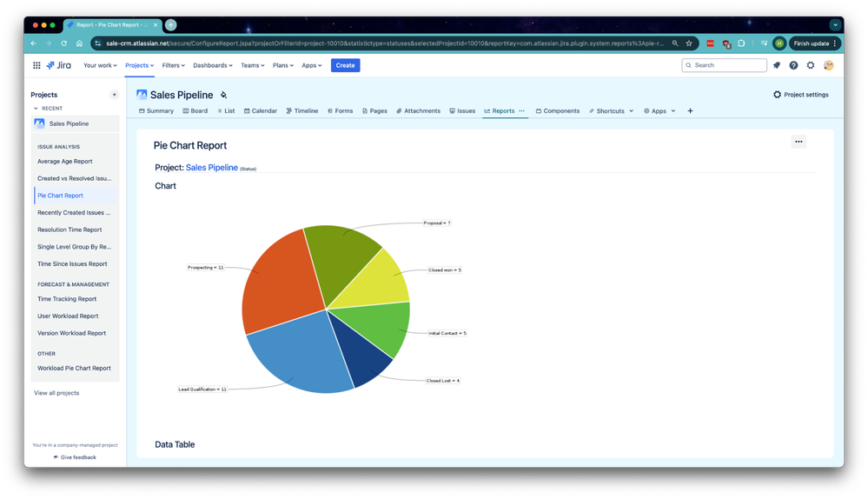Open the User Workload Report
868x499 pixels.
coord(68,316)
